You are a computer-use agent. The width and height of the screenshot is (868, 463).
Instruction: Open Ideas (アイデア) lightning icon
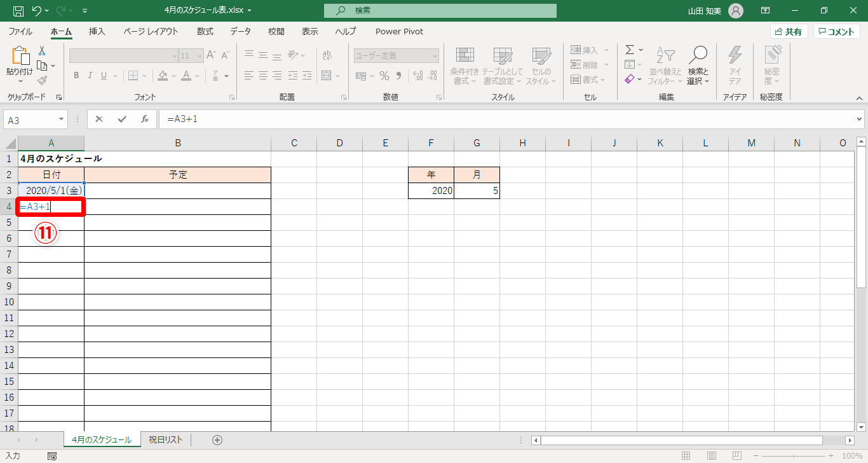click(x=735, y=64)
